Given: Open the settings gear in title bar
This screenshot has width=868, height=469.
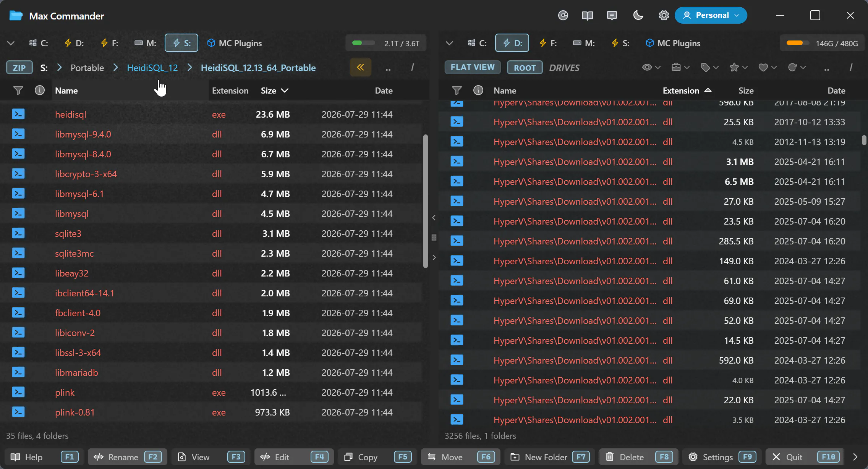Looking at the screenshot, I should click(664, 15).
